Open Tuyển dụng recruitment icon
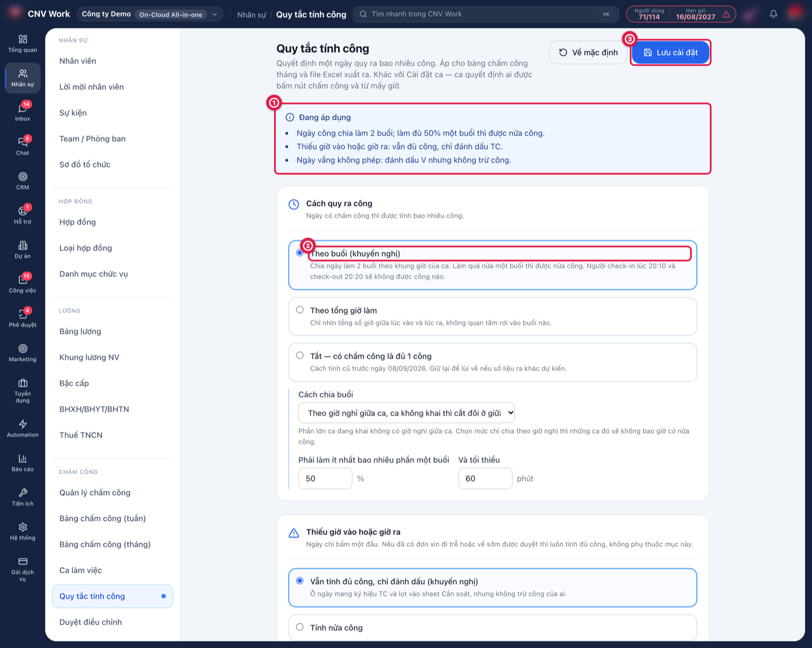Screen dimensions: 812x648 pyautogui.click(x=22, y=391)
